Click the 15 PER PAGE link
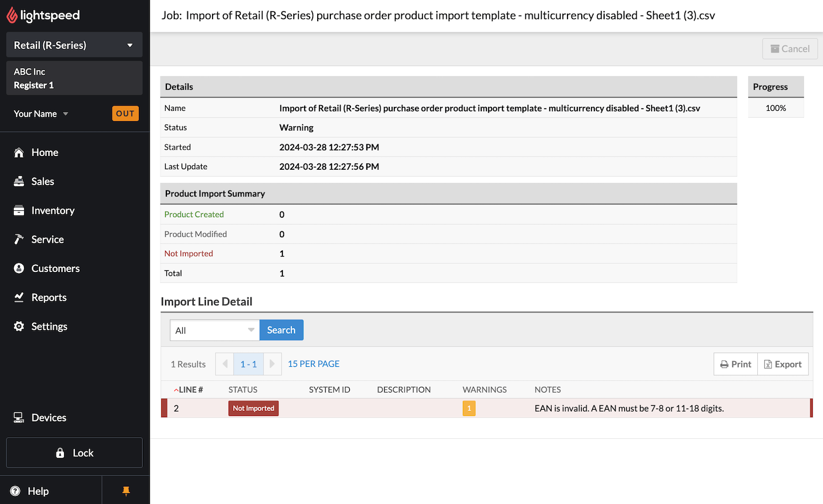 coord(313,364)
